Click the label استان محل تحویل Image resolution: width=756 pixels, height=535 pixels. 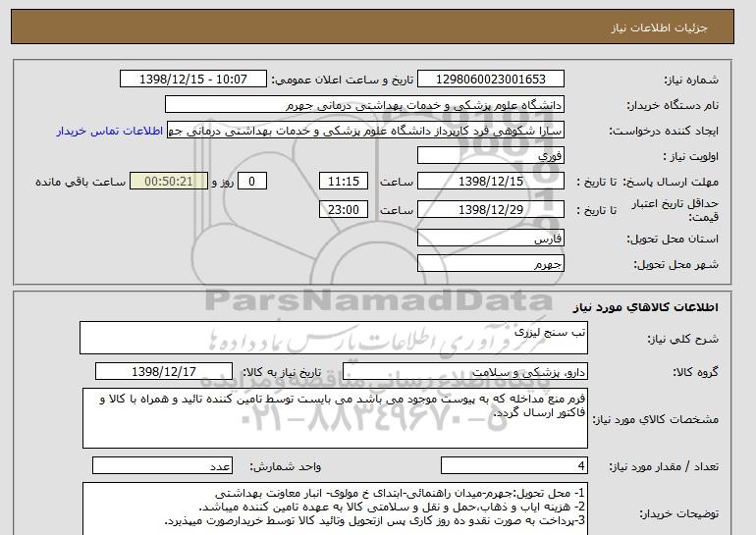pyautogui.click(x=673, y=240)
